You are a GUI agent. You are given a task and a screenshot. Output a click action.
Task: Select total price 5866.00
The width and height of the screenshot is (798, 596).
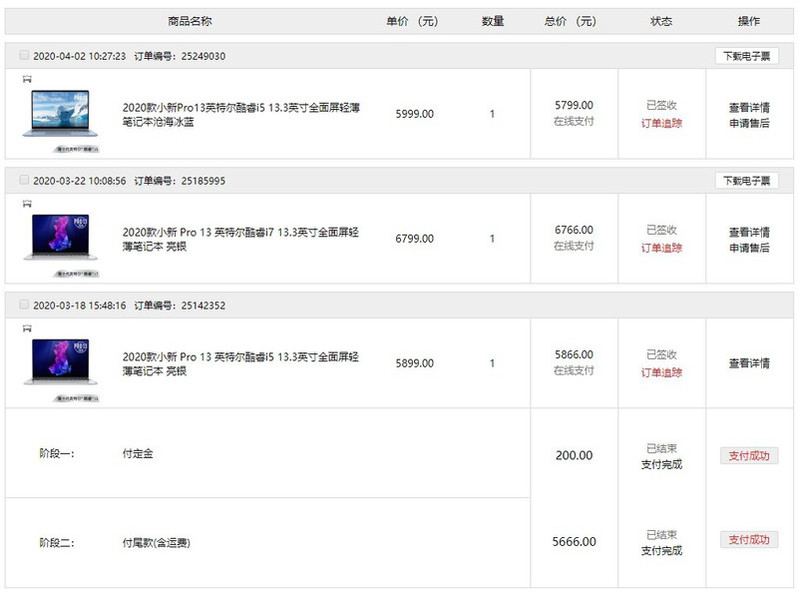(x=574, y=355)
